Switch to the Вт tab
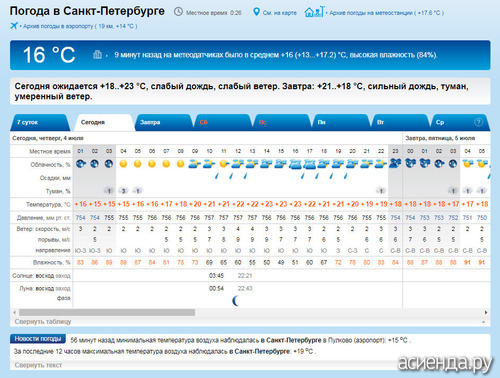 pyautogui.click(x=400, y=122)
